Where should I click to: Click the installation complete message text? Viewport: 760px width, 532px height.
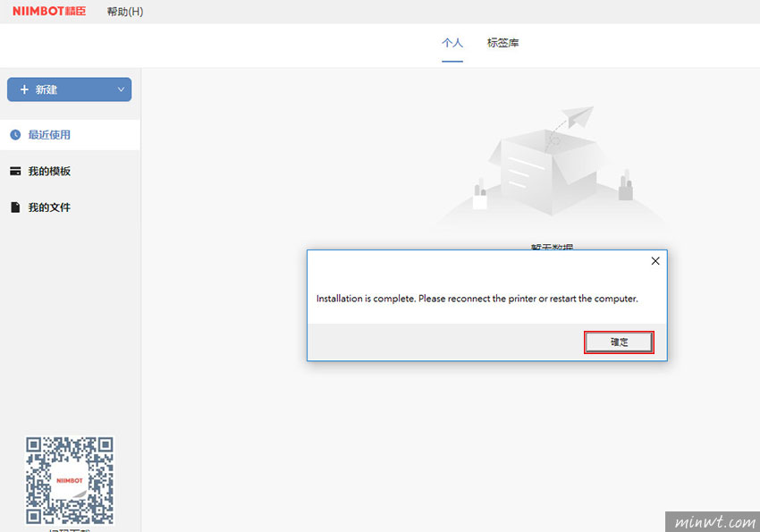pyautogui.click(x=477, y=299)
